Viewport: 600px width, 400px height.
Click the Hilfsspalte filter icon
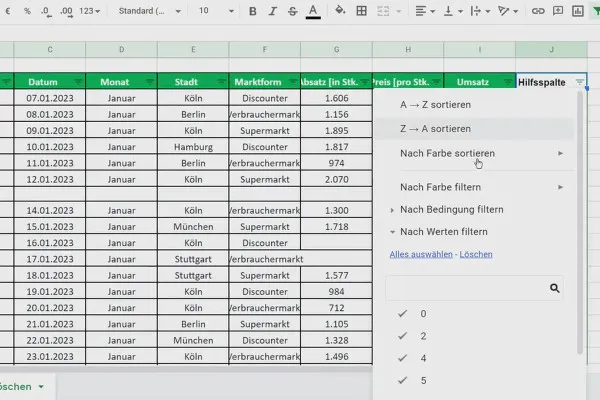[x=579, y=82]
